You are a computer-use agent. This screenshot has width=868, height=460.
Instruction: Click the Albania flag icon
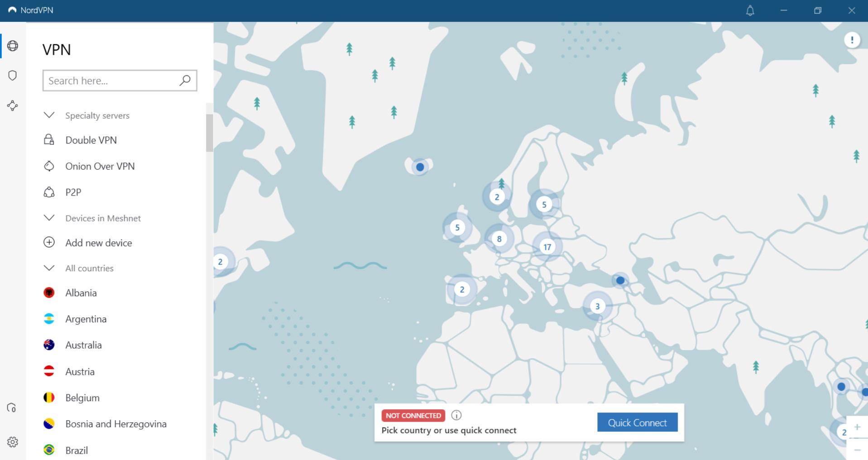pos(49,292)
